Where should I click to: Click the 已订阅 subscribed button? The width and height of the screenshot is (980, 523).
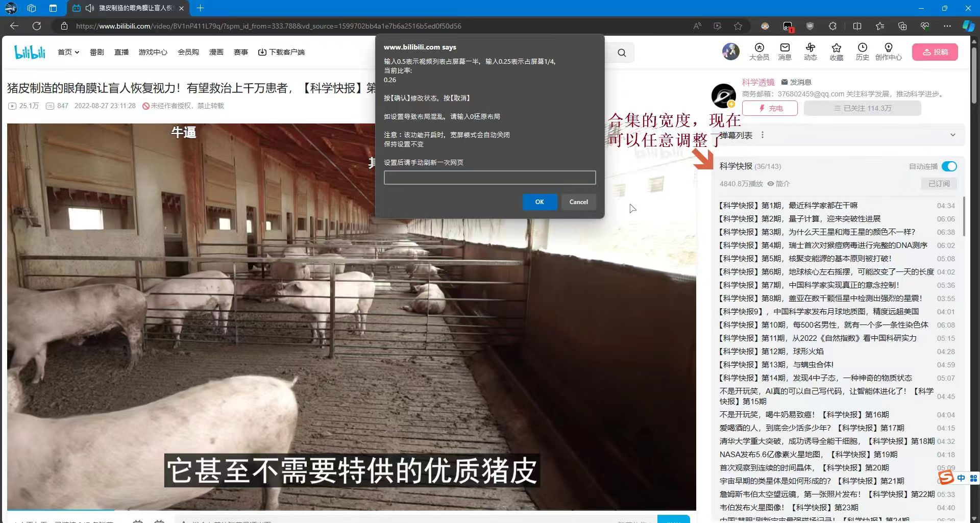click(939, 184)
